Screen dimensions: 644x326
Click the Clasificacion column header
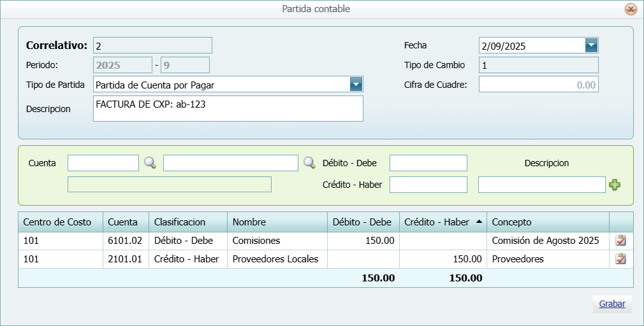pos(188,222)
